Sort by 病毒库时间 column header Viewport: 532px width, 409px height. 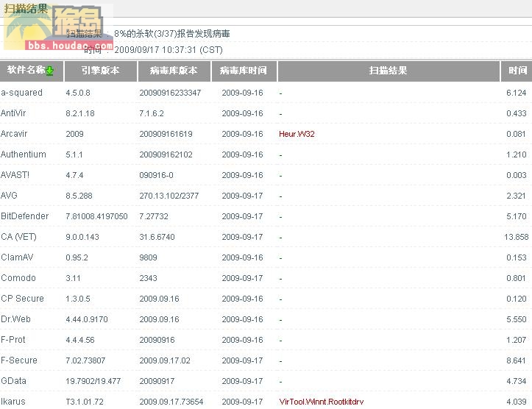tap(244, 71)
